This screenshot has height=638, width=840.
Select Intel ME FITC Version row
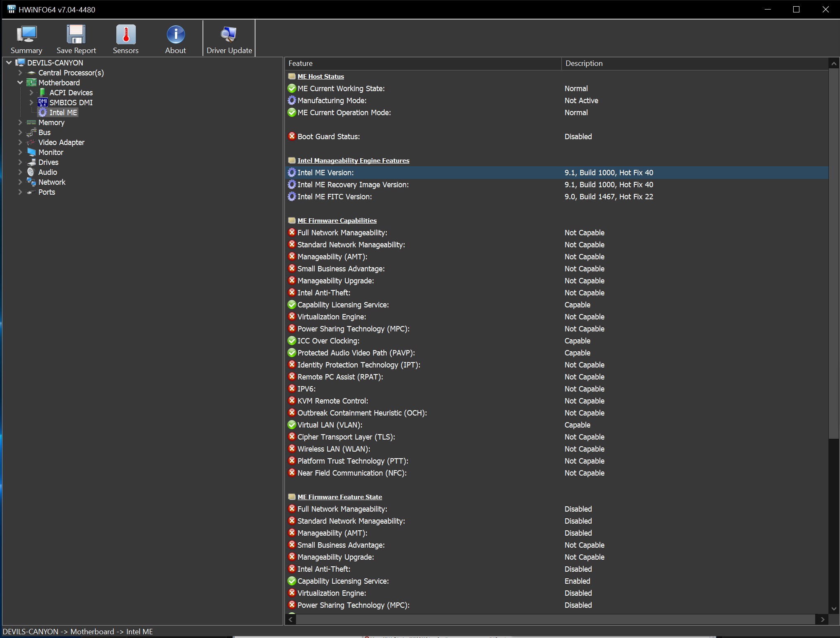tap(556, 197)
